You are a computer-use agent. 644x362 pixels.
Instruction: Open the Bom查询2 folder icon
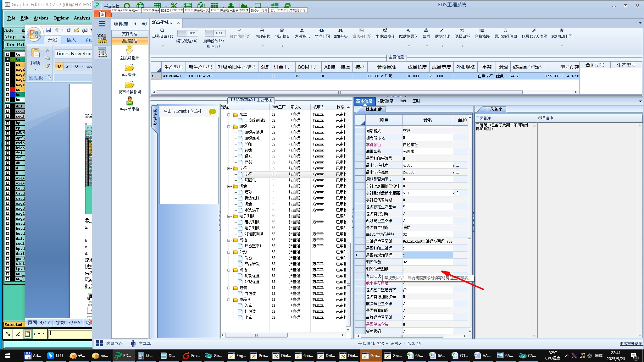(x=130, y=68)
